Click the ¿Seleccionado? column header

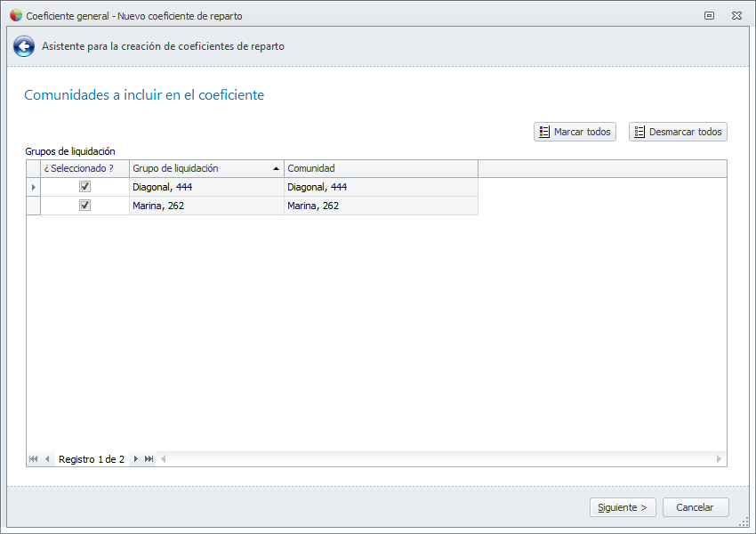(78, 168)
